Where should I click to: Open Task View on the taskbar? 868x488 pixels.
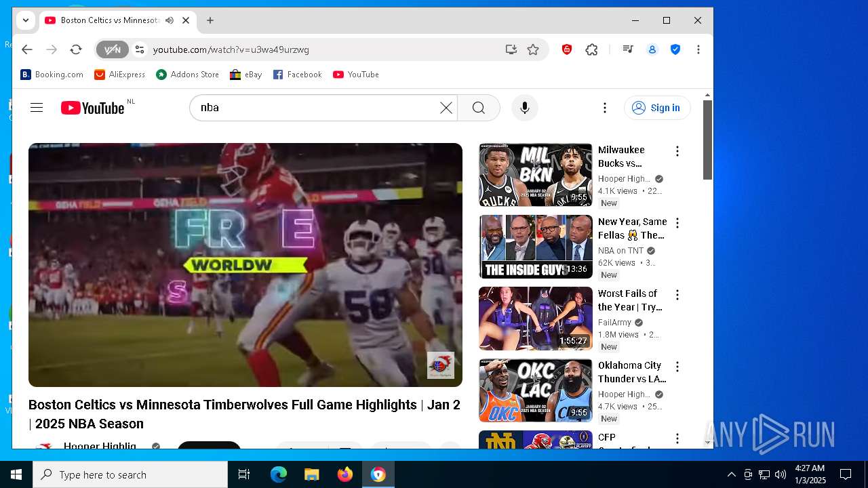pyautogui.click(x=244, y=474)
